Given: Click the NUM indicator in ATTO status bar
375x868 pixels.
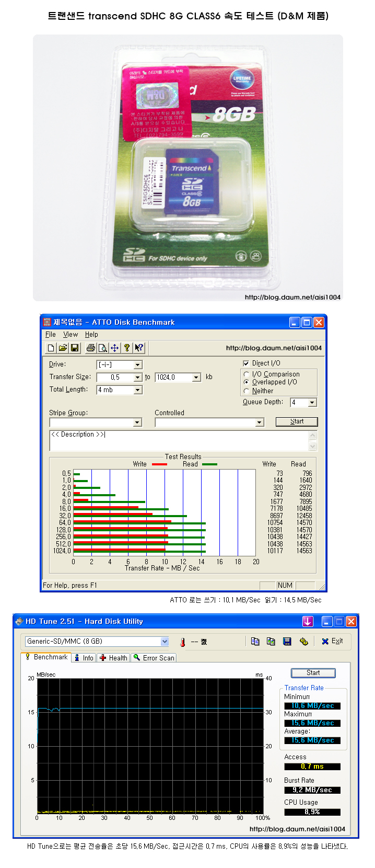Looking at the screenshot, I should pos(285,586).
